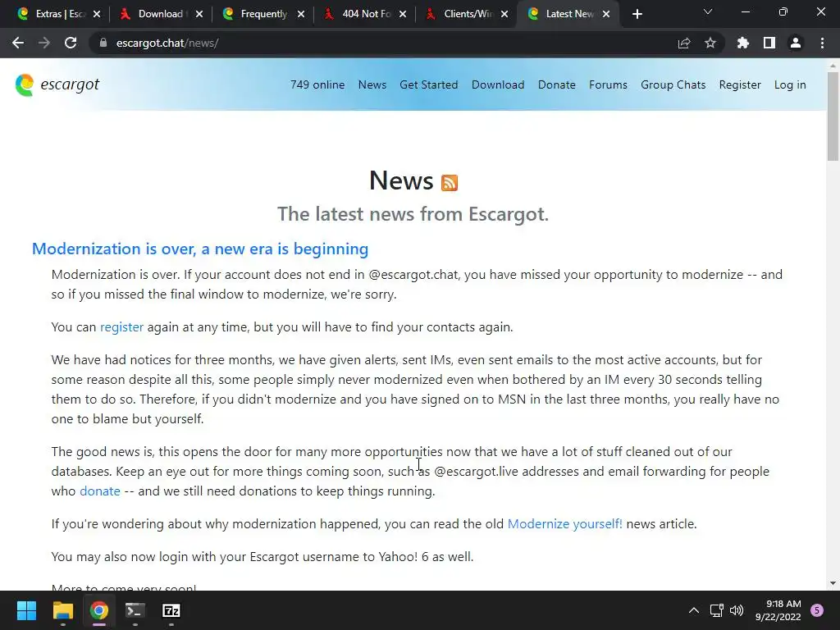Share this page icon in address bar
The height and width of the screenshot is (630, 840).
pos(684,43)
